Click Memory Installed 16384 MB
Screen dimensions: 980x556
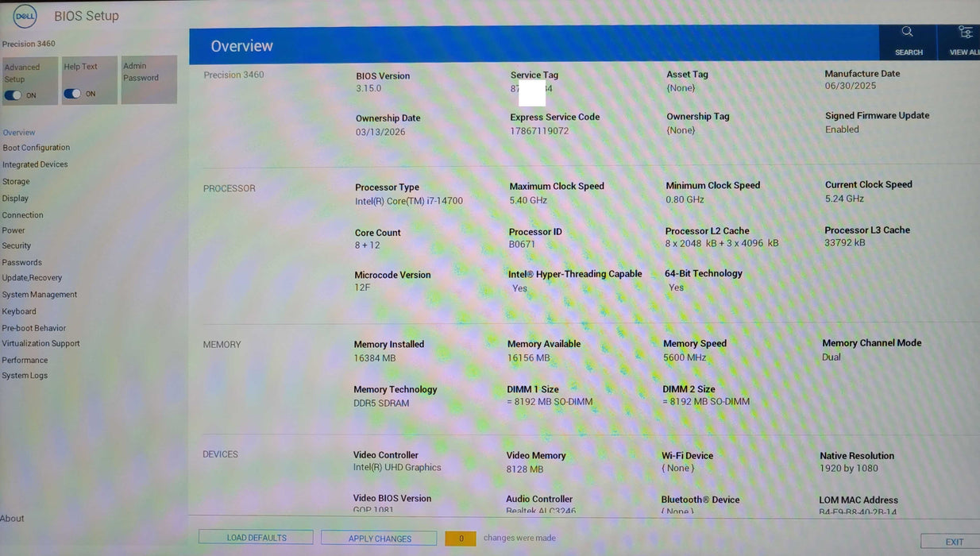[375, 358]
